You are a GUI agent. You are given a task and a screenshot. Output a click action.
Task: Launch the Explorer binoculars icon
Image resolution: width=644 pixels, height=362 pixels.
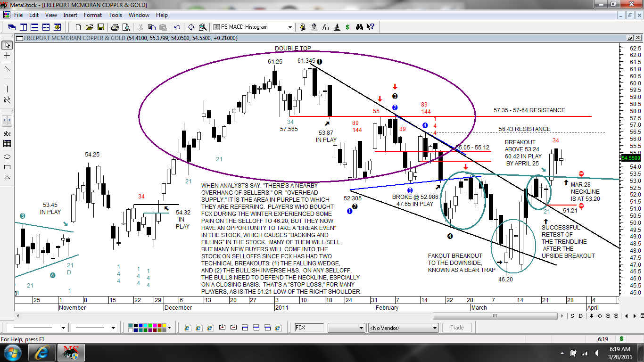tap(360, 27)
